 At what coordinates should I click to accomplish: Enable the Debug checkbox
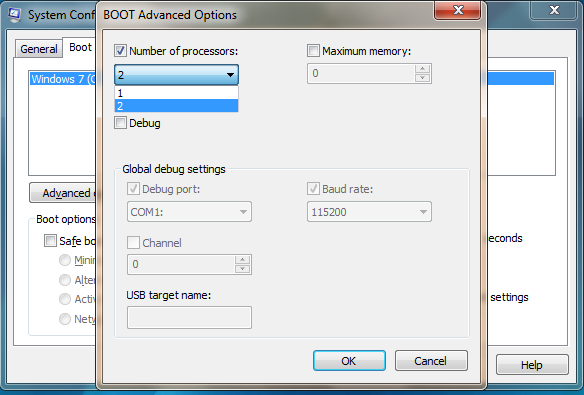pos(120,123)
